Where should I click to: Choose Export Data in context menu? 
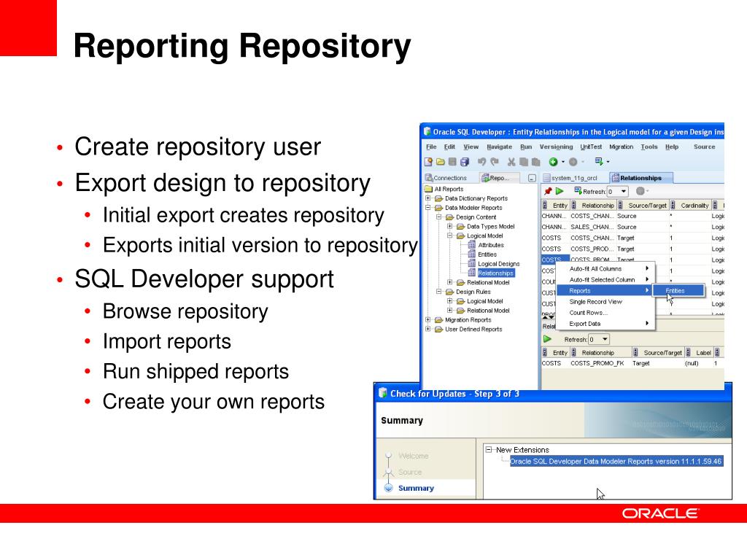click(x=606, y=324)
